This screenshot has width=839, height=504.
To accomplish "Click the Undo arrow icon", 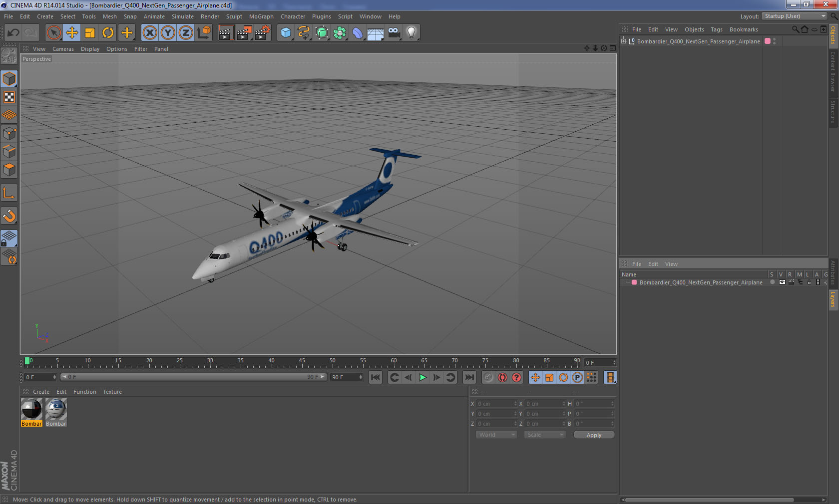I will (x=13, y=33).
